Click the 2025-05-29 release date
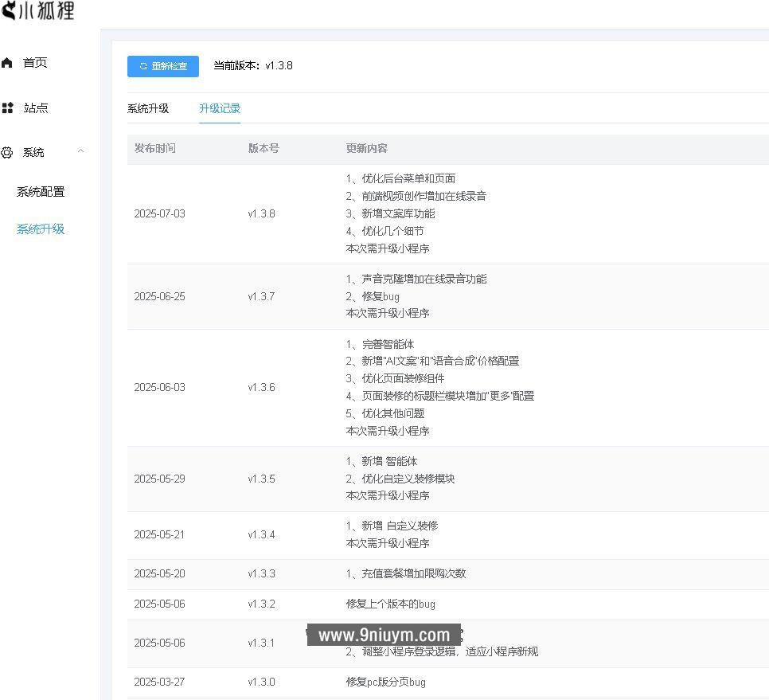Screen dimensions: 769x700 pos(159,478)
